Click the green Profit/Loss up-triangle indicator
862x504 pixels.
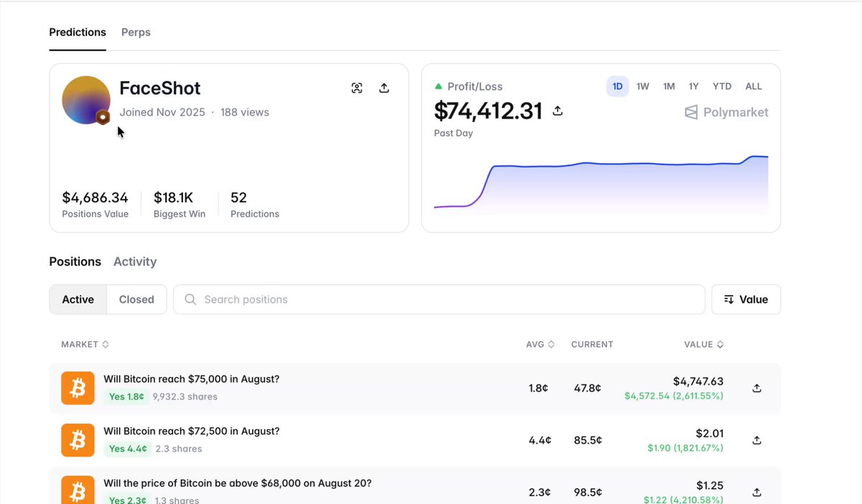click(x=438, y=86)
